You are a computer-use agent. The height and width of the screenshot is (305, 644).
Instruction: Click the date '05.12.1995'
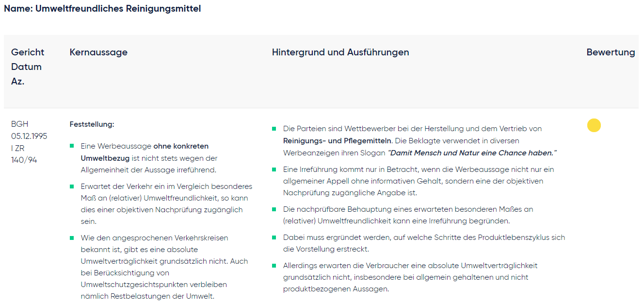(29, 136)
